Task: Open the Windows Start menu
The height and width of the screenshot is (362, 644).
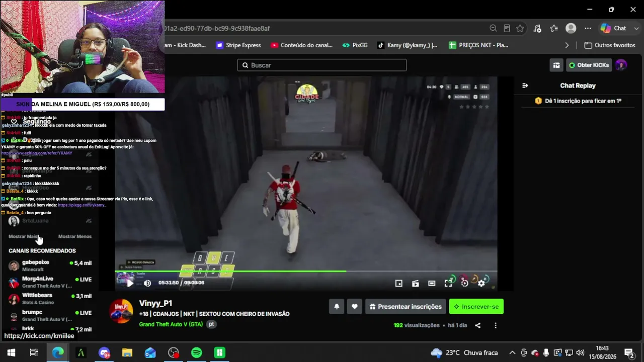Action: pyautogui.click(x=11, y=352)
